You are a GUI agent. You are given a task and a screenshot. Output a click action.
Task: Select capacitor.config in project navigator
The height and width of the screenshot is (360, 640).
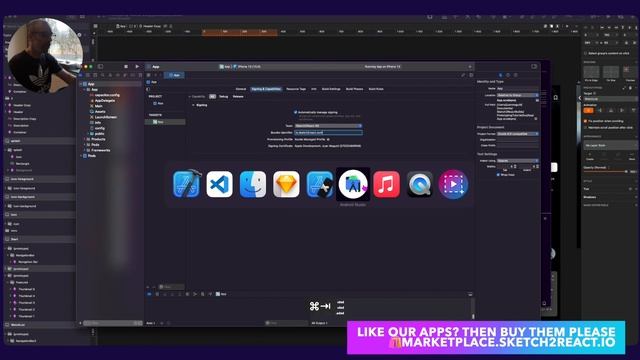point(107,95)
